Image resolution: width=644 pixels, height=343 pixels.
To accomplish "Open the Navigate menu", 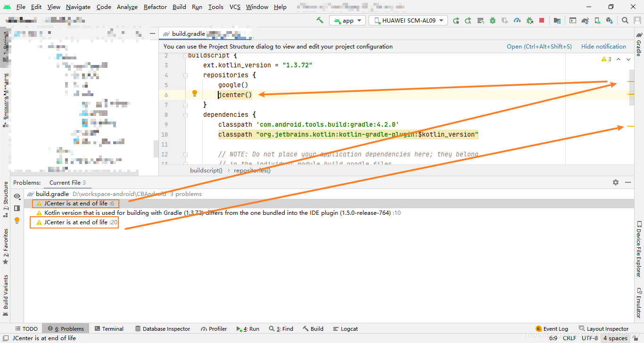I will 78,7.
